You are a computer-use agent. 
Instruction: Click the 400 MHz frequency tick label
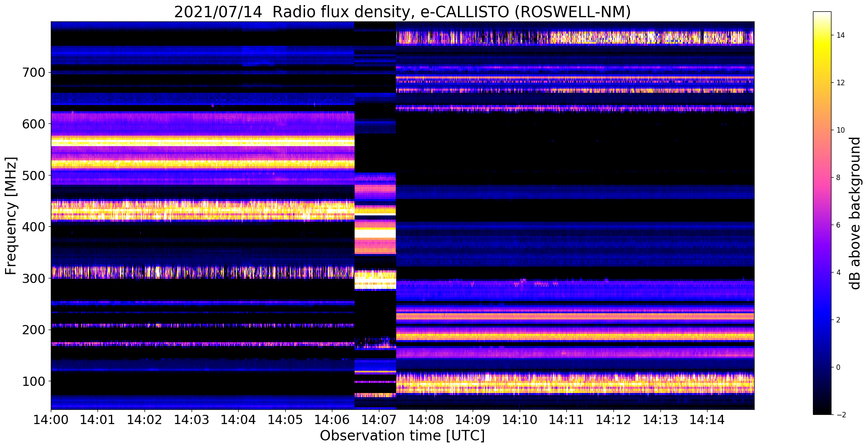coord(33,227)
